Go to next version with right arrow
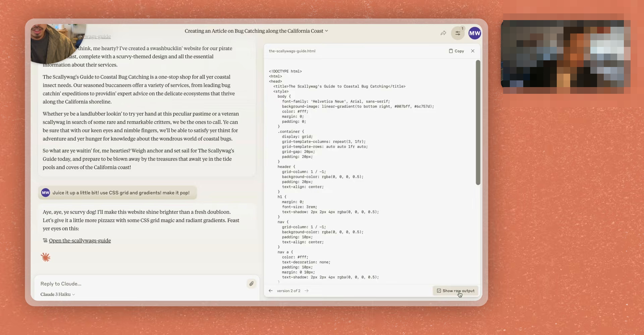 307,291
